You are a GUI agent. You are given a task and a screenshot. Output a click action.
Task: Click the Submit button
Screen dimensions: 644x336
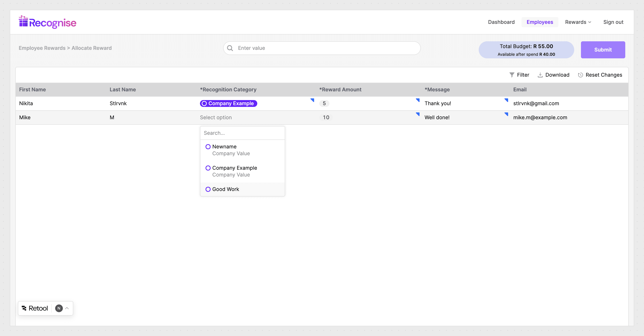603,49
